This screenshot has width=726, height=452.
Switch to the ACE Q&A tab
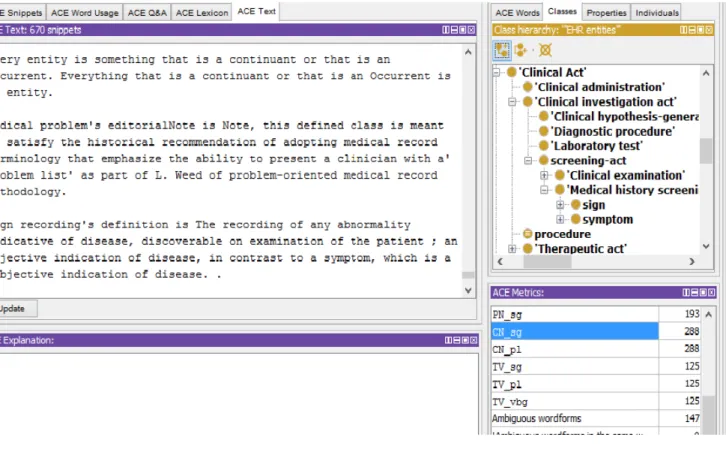(147, 13)
